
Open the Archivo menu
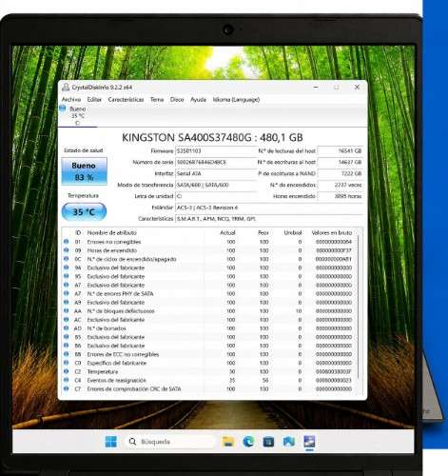[71, 100]
